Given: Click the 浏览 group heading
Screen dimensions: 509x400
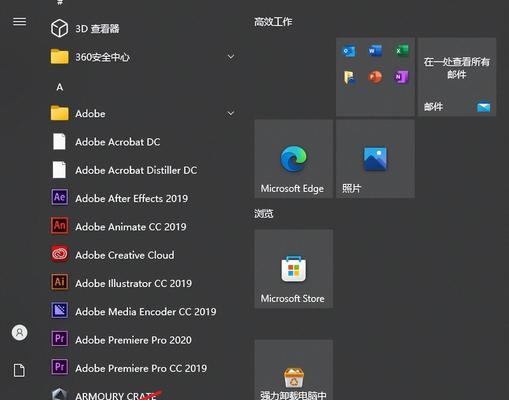Looking at the screenshot, I should 264,214.
